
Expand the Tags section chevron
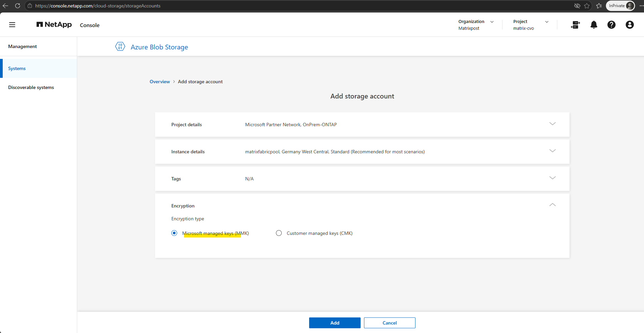click(x=553, y=178)
